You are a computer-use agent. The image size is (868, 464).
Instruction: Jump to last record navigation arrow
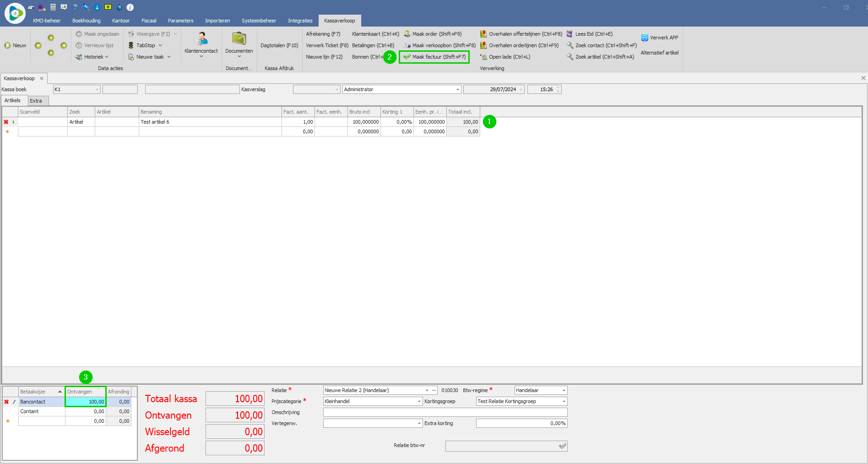[x=64, y=45]
